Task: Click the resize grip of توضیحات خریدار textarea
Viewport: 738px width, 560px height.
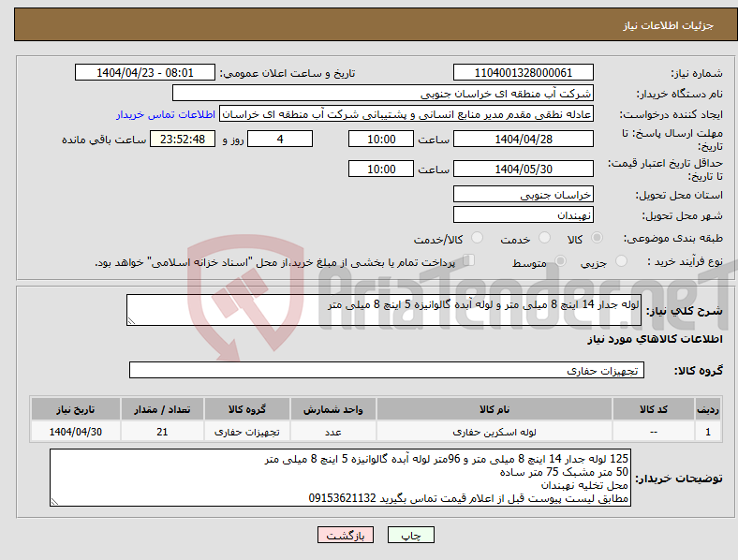Action: (54, 502)
